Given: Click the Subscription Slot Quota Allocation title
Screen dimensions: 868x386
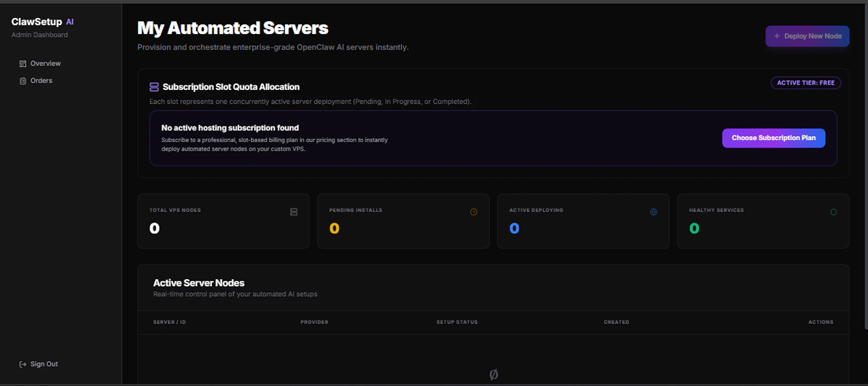Looking at the screenshot, I should coord(231,87).
